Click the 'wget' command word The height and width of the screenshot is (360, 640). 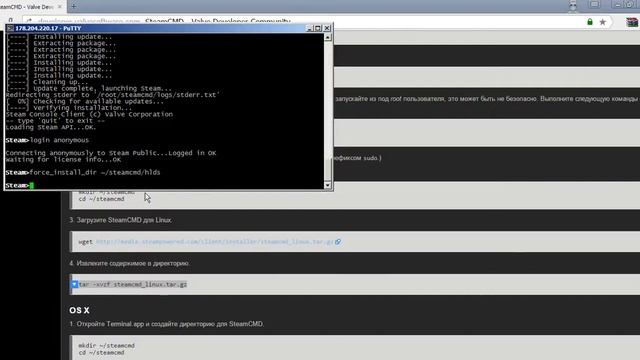point(85,242)
